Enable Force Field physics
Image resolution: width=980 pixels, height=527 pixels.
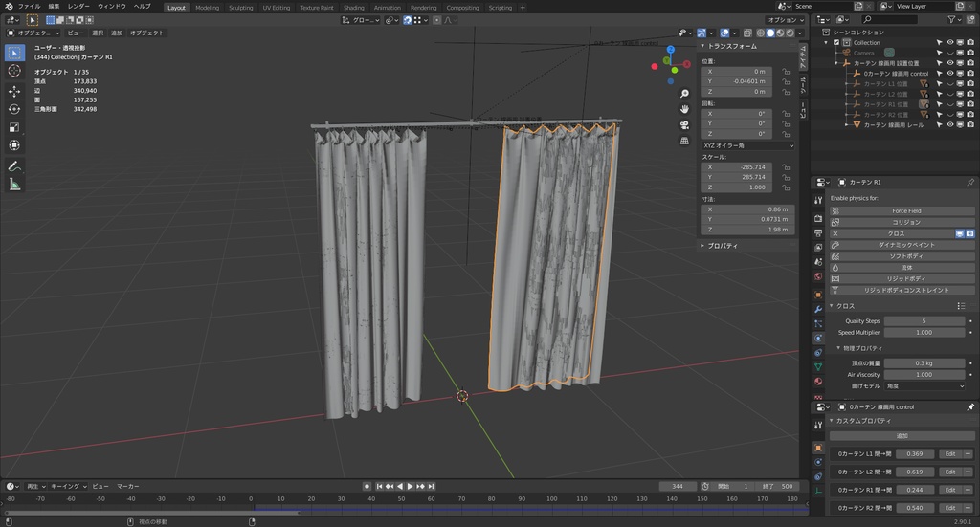point(905,210)
